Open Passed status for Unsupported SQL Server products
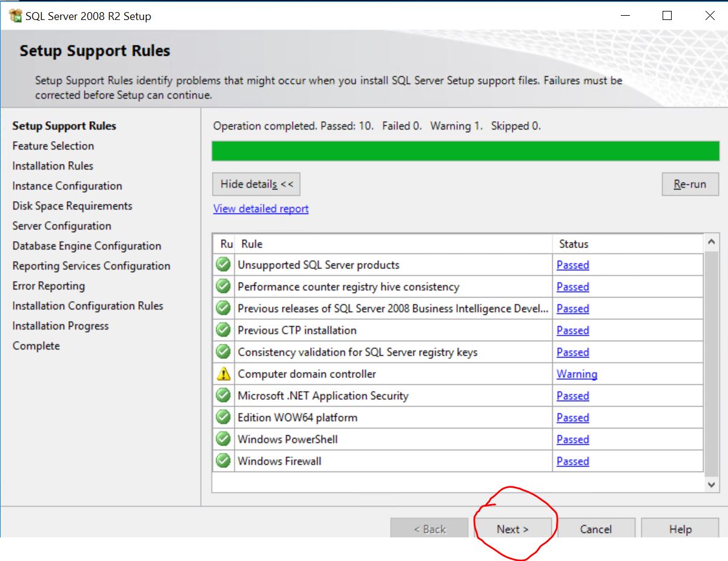The image size is (728, 561). [x=573, y=265]
